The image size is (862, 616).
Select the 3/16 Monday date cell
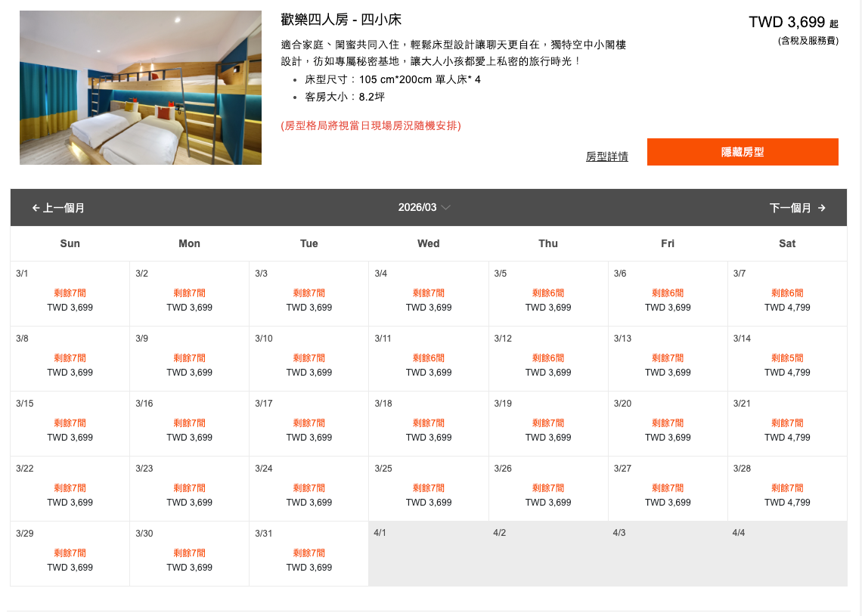189,424
